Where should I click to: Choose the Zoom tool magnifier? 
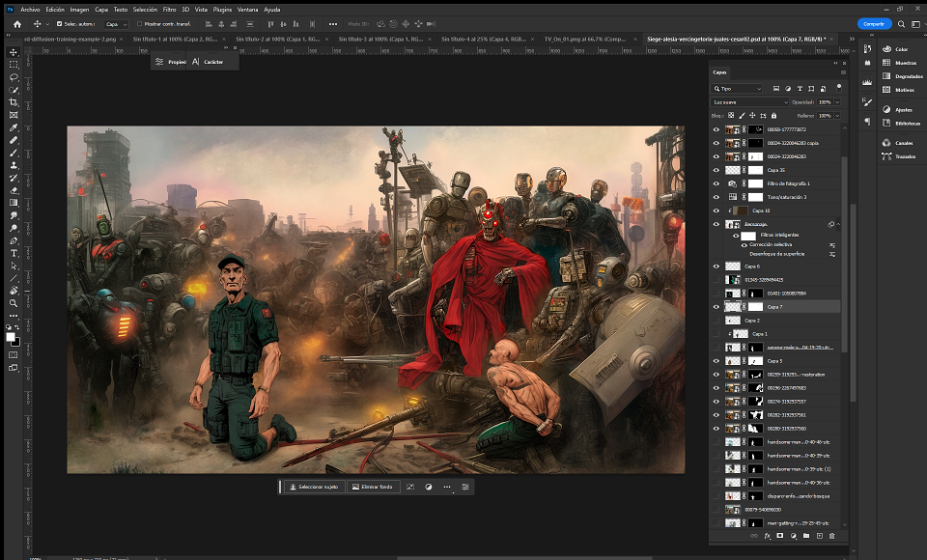(14, 303)
